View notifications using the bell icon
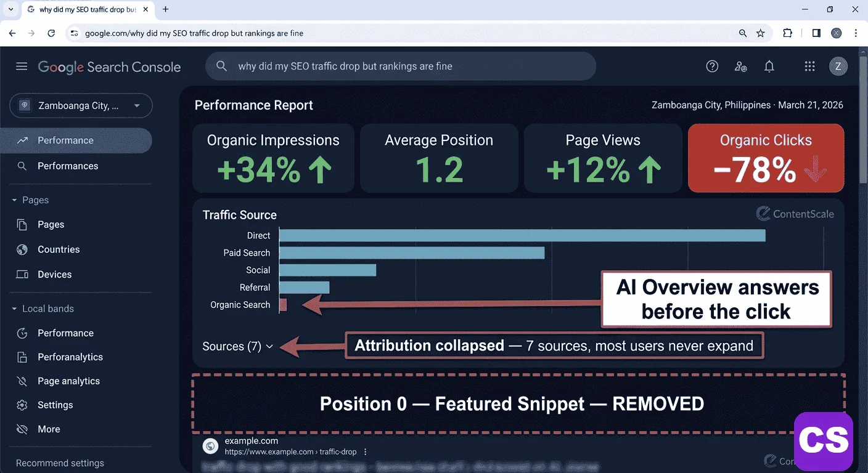 769,66
